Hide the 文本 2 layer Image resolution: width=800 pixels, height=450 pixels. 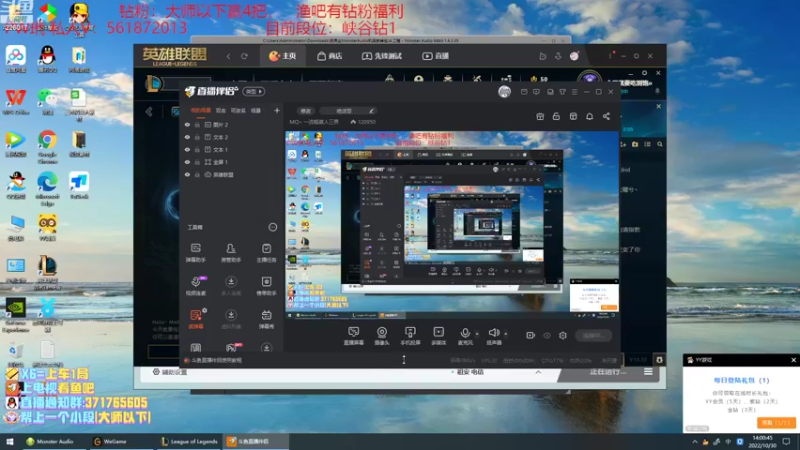pyautogui.click(x=187, y=137)
